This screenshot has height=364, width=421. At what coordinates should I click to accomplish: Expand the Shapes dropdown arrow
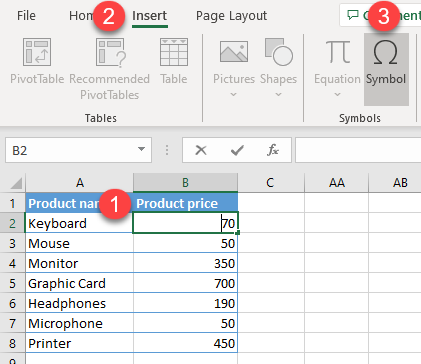[x=278, y=95]
